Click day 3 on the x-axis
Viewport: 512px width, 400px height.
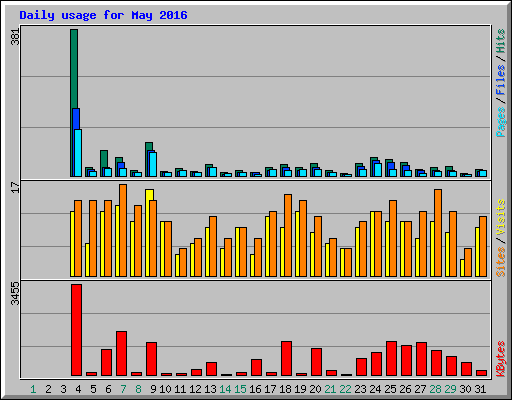click(63, 389)
